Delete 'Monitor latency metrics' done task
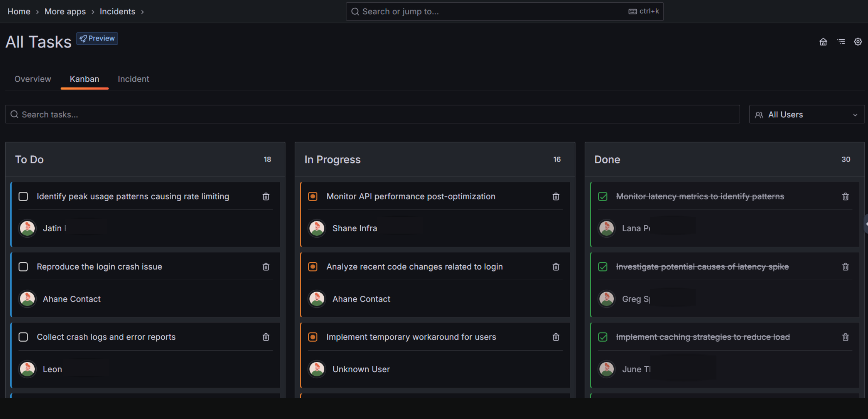Screen dimensions: 868x419 point(845,196)
